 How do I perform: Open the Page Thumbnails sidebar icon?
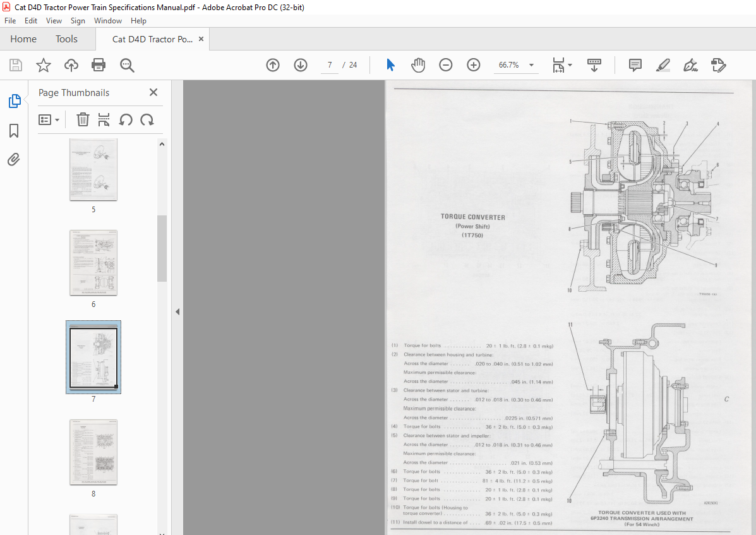(x=15, y=101)
